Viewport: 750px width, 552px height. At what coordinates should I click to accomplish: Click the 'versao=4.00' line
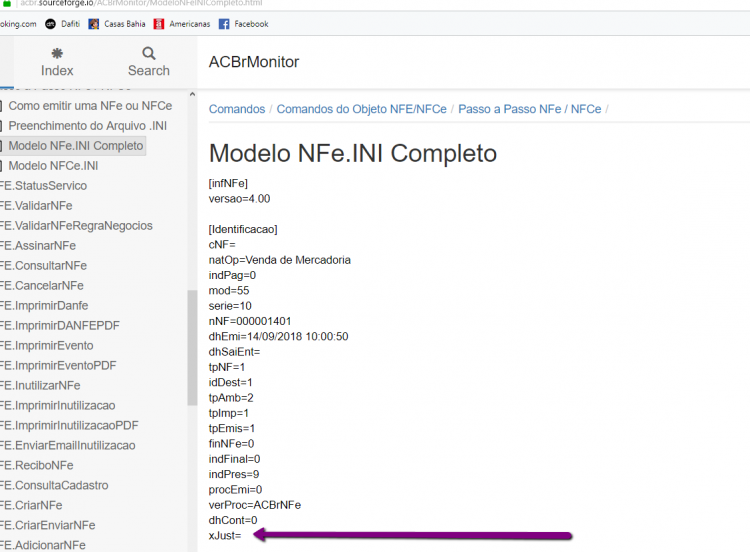[x=239, y=199]
